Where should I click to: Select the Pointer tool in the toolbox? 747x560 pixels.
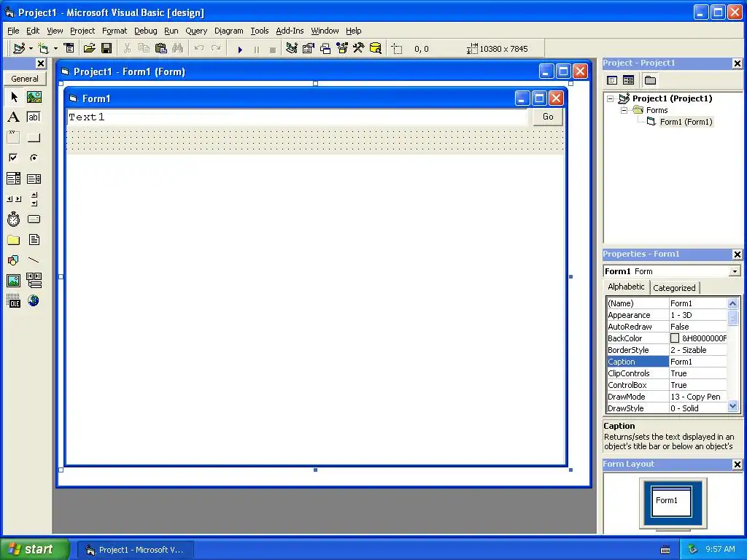pos(14,97)
